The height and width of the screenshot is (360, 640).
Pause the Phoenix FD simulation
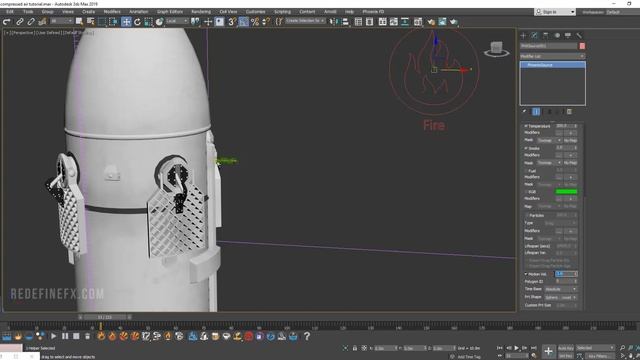coord(65,336)
